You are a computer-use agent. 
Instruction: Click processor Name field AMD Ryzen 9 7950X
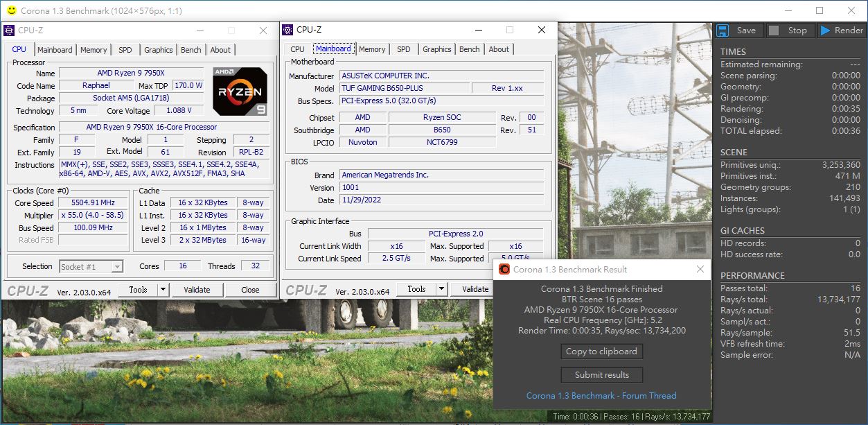131,73
